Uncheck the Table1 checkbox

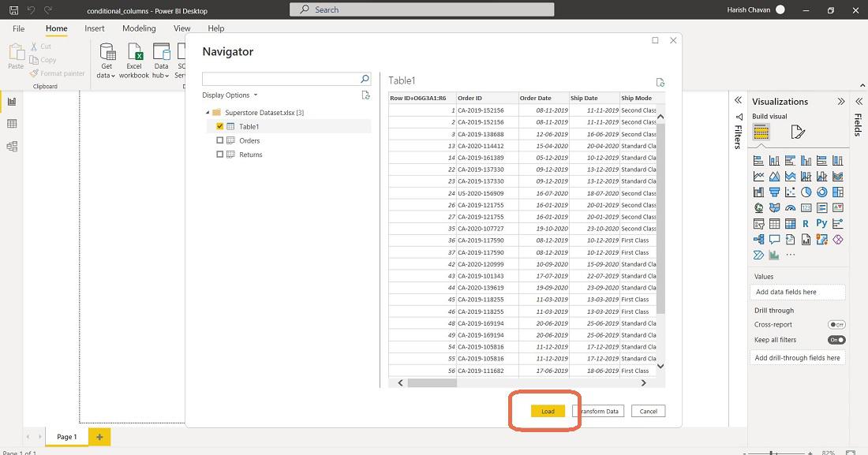point(220,126)
